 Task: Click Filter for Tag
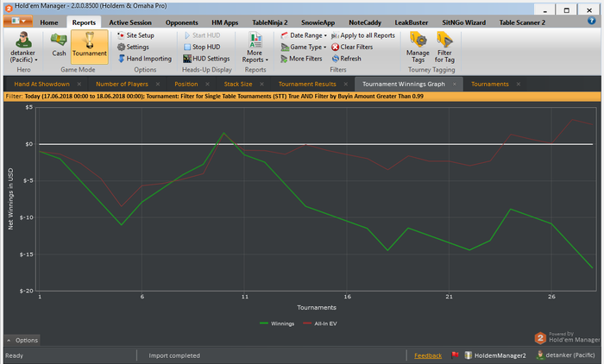pyautogui.click(x=444, y=47)
